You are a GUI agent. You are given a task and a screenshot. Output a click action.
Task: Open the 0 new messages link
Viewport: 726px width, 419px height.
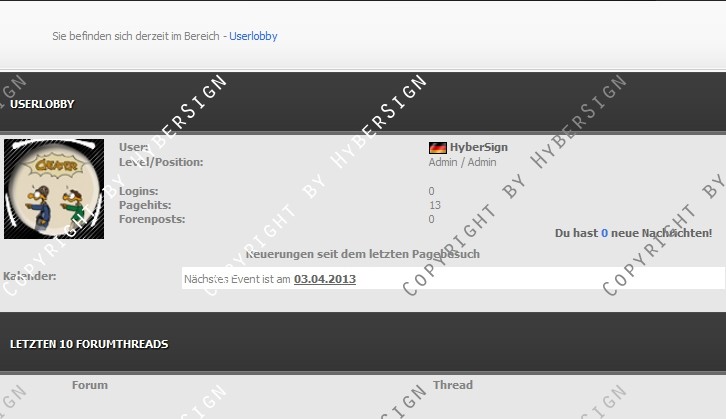tap(604, 233)
